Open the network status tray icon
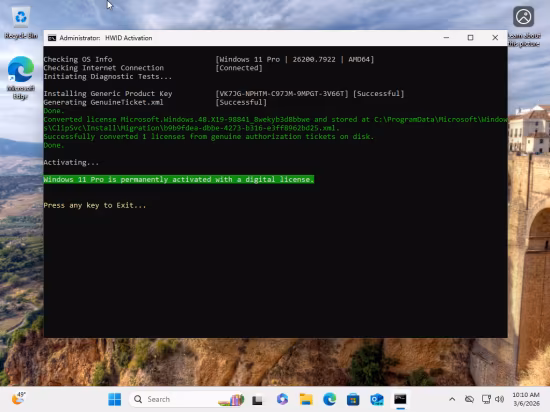 [x=486, y=399]
